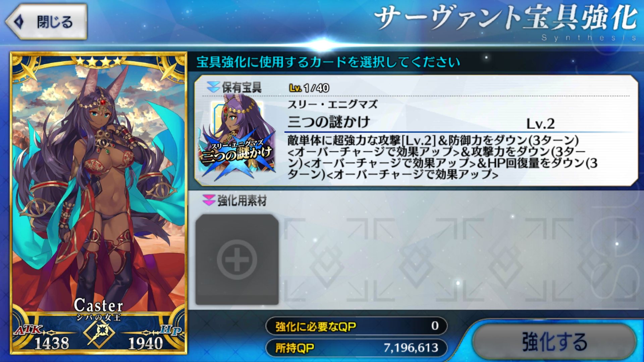Tap the last empty material slot

[594, 259]
